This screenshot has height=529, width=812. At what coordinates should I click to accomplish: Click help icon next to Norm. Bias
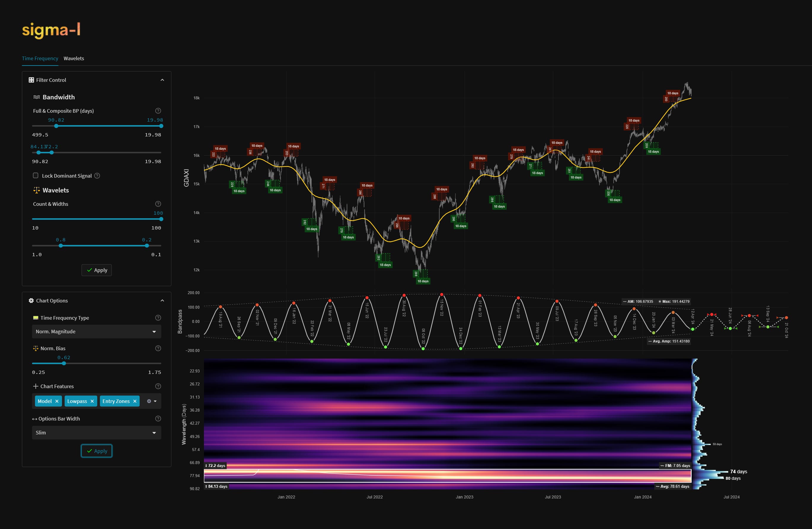[x=158, y=348]
